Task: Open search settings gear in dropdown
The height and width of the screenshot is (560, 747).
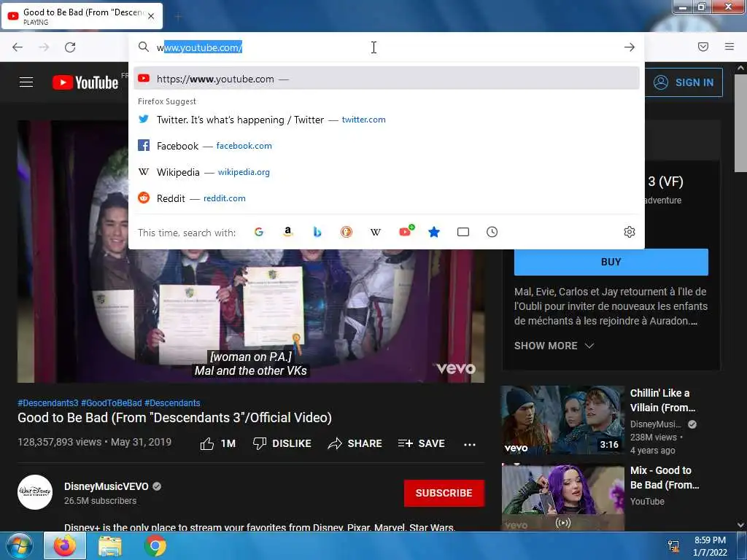Action: click(630, 232)
